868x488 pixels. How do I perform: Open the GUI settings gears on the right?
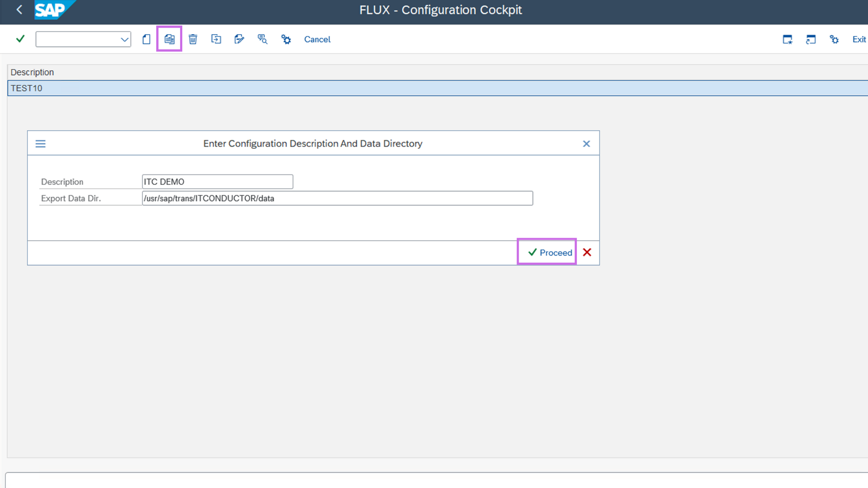click(x=834, y=39)
